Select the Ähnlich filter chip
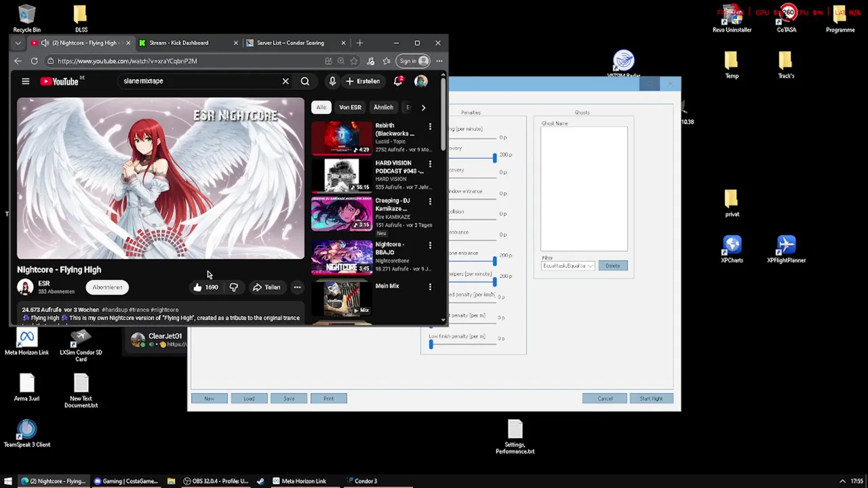868x488 pixels. (x=383, y=107)
